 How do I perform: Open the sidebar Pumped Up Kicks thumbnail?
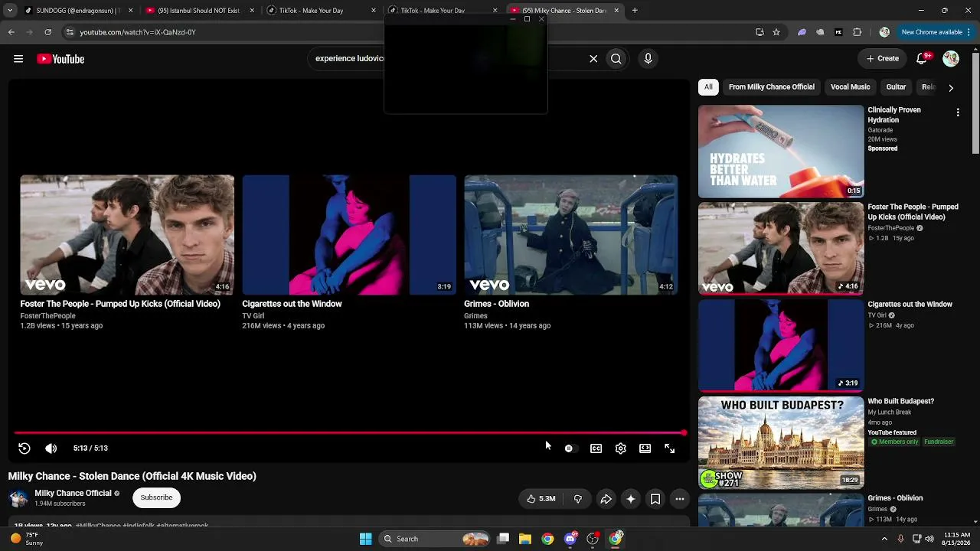coord(781,248)
